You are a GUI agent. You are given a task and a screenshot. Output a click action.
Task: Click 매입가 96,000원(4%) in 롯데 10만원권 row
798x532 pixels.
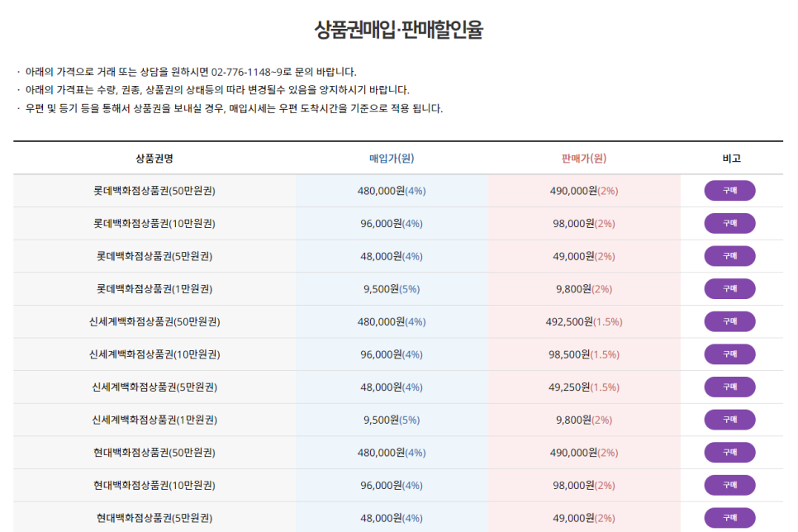(392, 224)
